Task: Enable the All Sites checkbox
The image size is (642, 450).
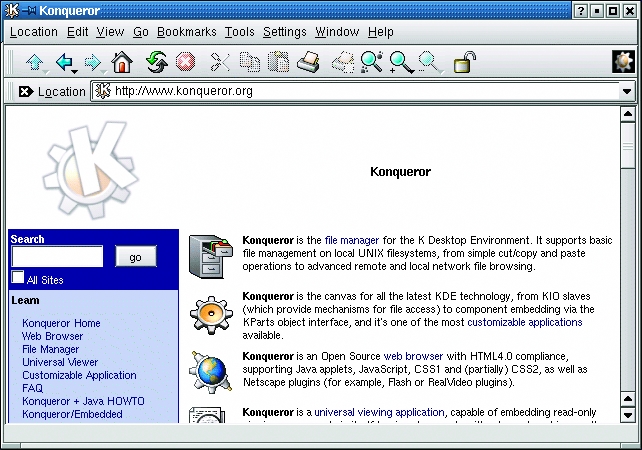Action: (x=18, y=278)
